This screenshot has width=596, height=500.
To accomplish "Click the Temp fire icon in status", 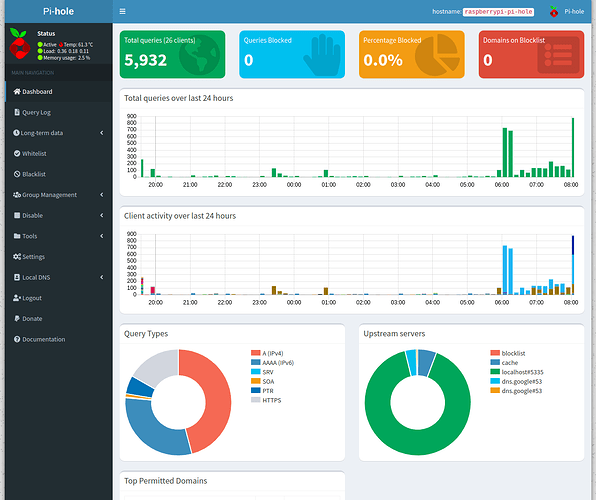I will click(x=61, y=44).
